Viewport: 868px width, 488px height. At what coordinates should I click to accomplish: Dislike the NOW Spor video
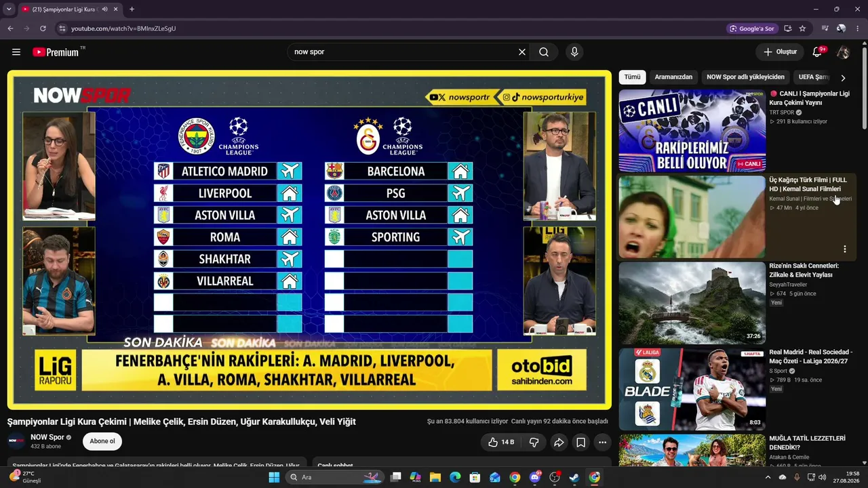tap(534, 442)
